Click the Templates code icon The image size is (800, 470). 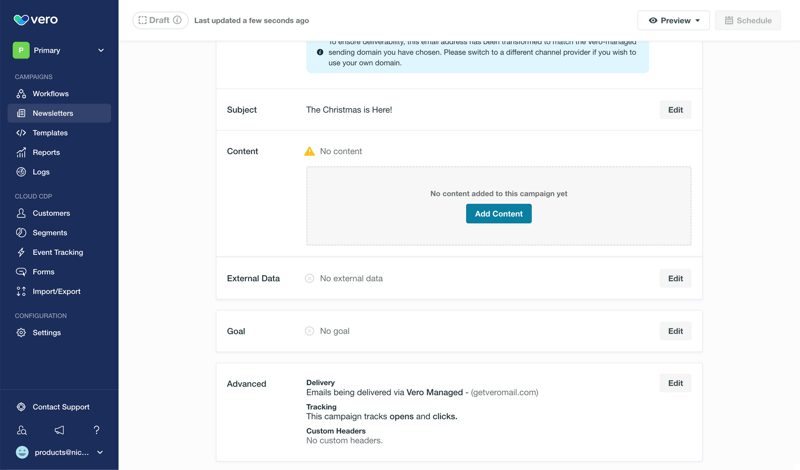coord(21,133)
